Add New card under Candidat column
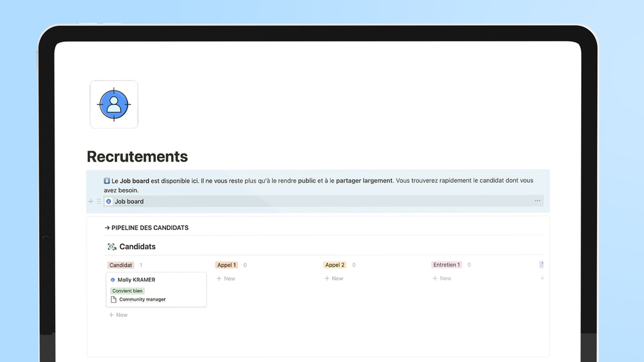The image size is (644, 362). 119,315
